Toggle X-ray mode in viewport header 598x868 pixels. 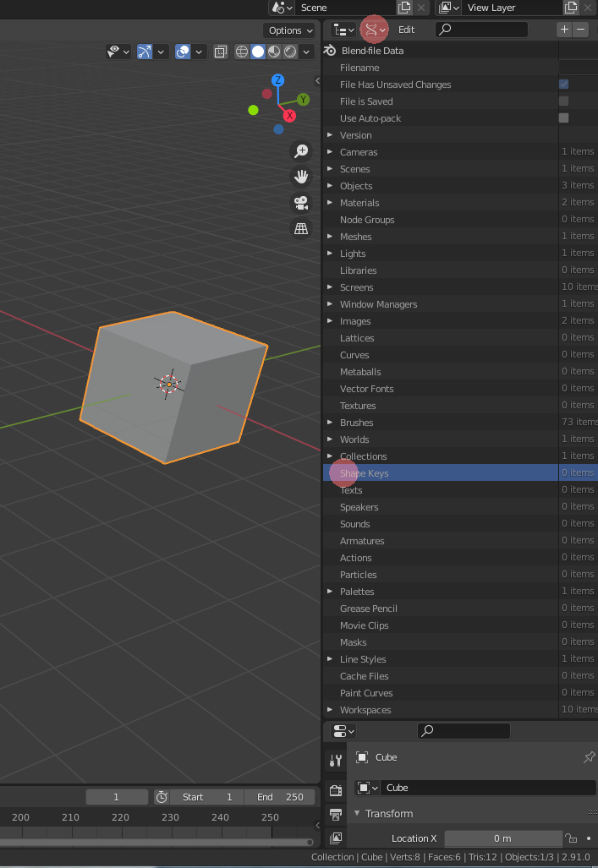[x=221, y=52]
